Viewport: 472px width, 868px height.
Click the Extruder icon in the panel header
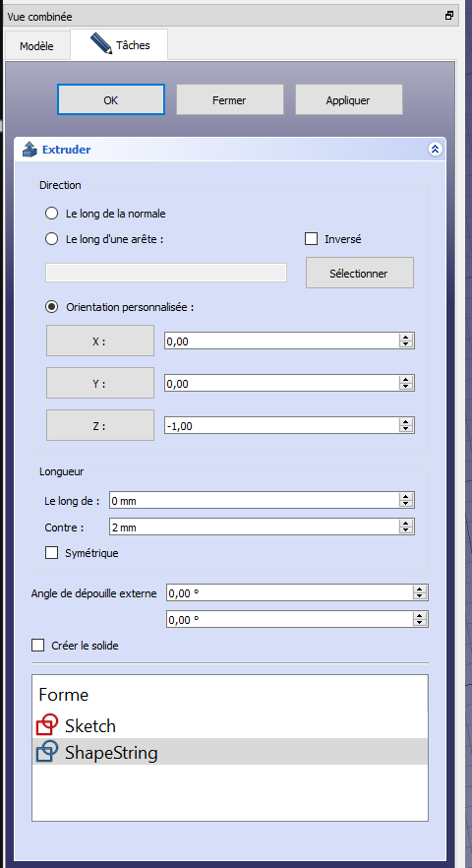pos(29,150)
